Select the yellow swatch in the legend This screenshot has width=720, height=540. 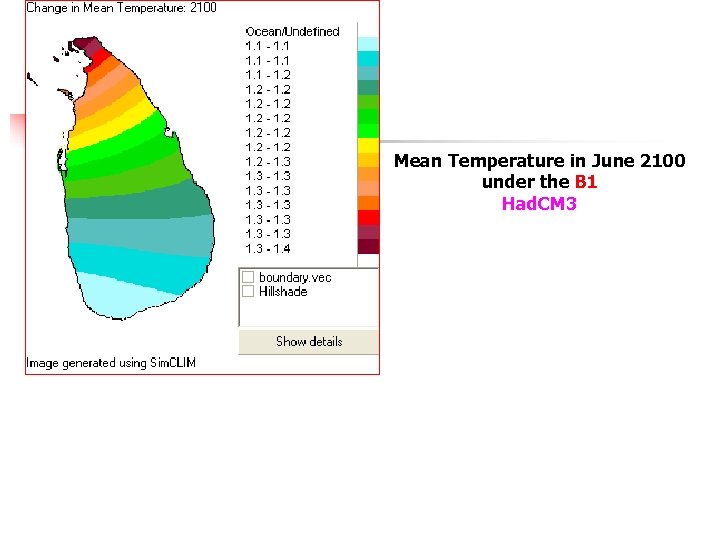pos(368,145)
